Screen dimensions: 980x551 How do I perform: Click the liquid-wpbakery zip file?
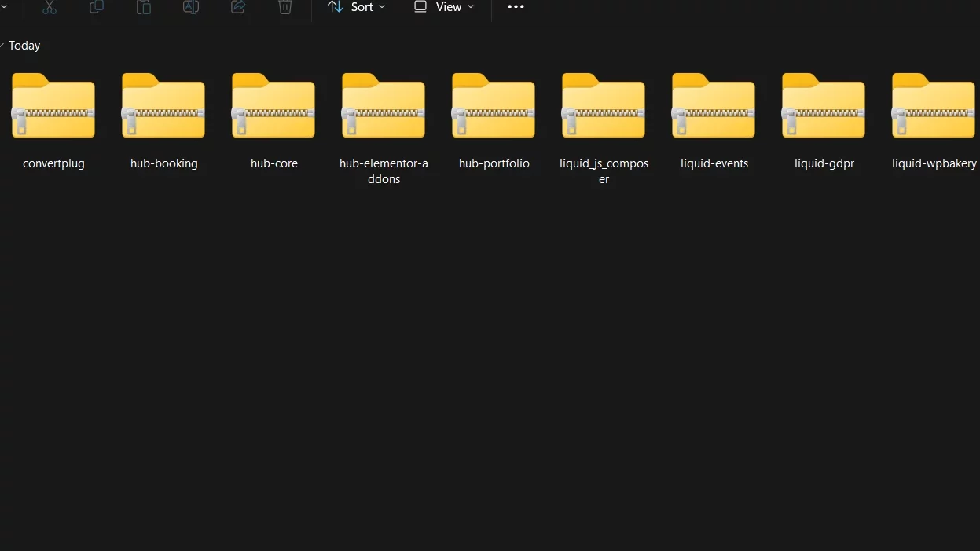[x=934, y=118]
